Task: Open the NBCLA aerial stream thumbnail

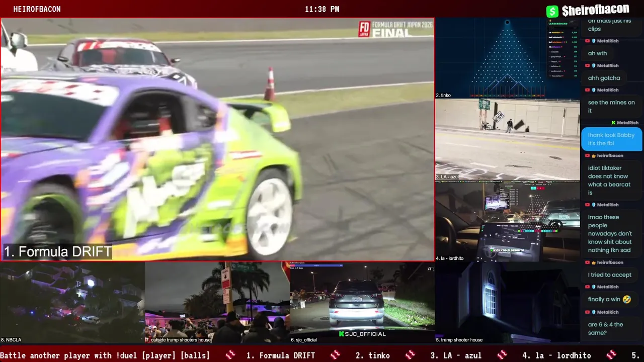Action: [x=72, y=303]
